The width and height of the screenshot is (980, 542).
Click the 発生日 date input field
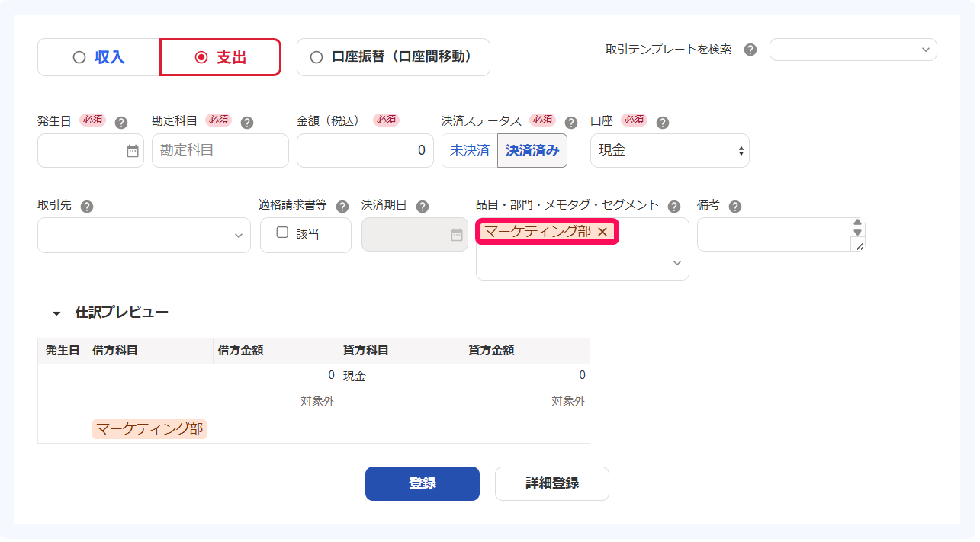[x=90, y=150]
